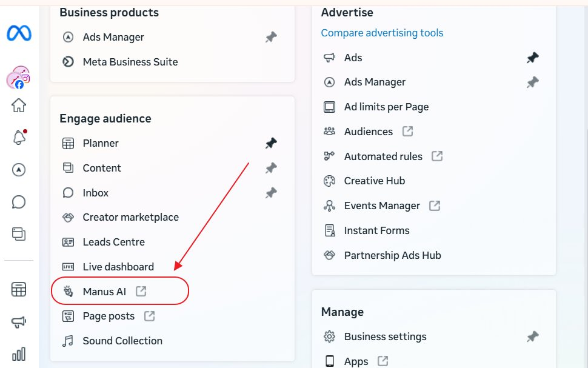The width and height of the screenshot is (588, 368).
Task: Toggle pin for Business settings
Action: point(532,336)
